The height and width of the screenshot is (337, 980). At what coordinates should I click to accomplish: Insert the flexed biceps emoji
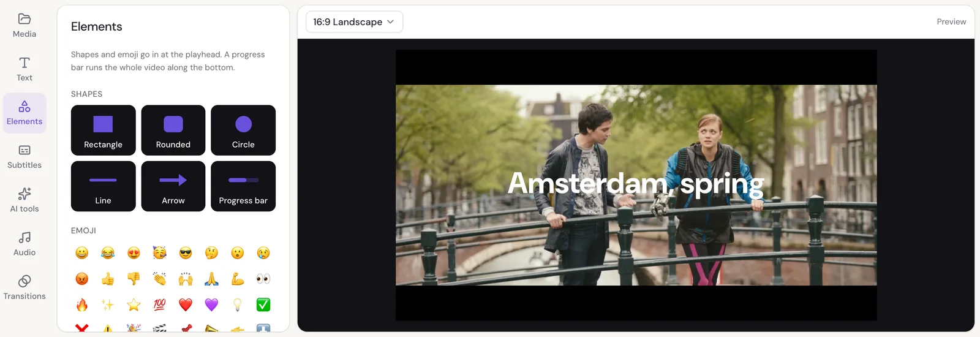tap(238, 279)
